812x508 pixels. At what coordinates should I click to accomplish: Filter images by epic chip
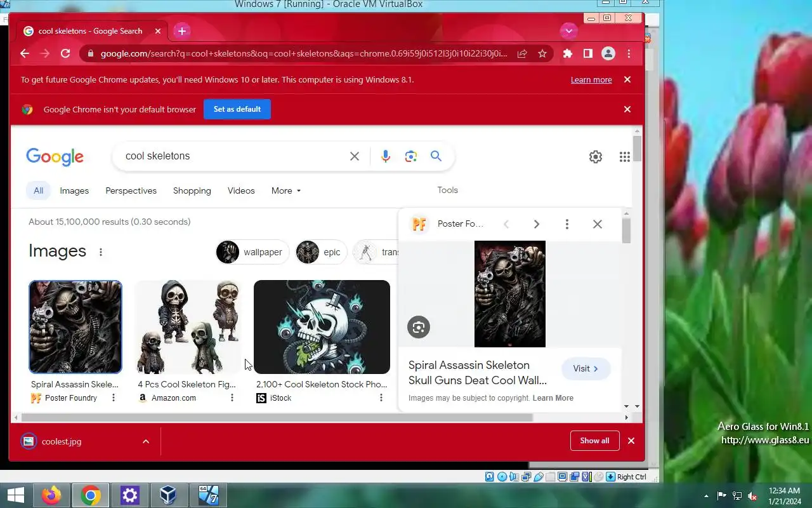click(x=322, y=252)
